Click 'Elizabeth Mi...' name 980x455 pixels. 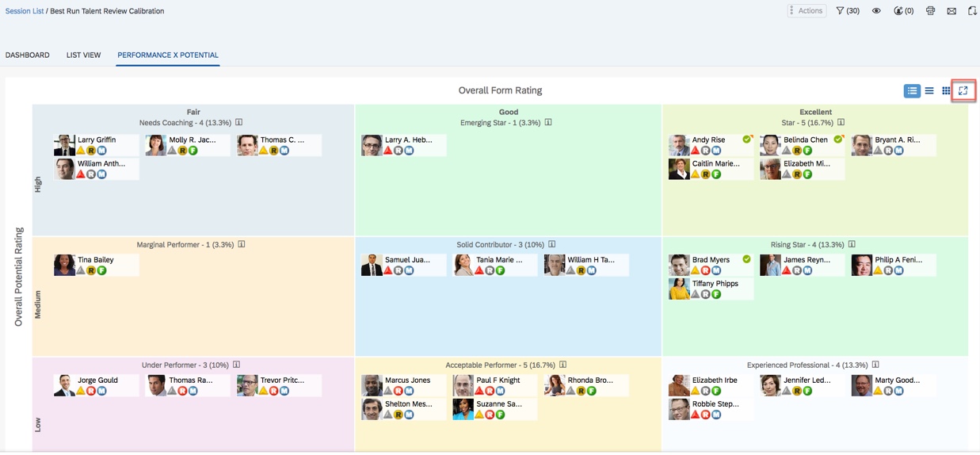point(806,163)
